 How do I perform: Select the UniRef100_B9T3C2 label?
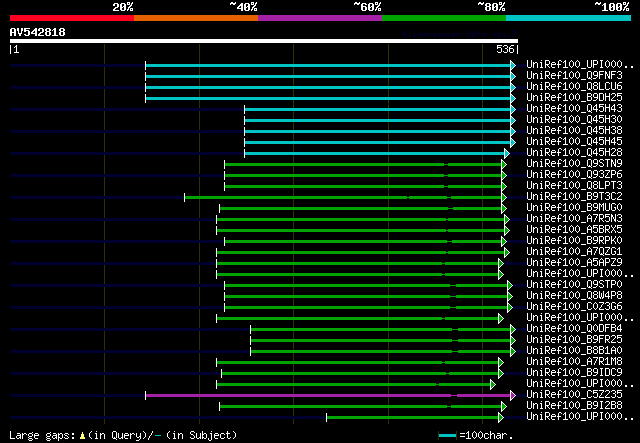(x=574, y=197)
